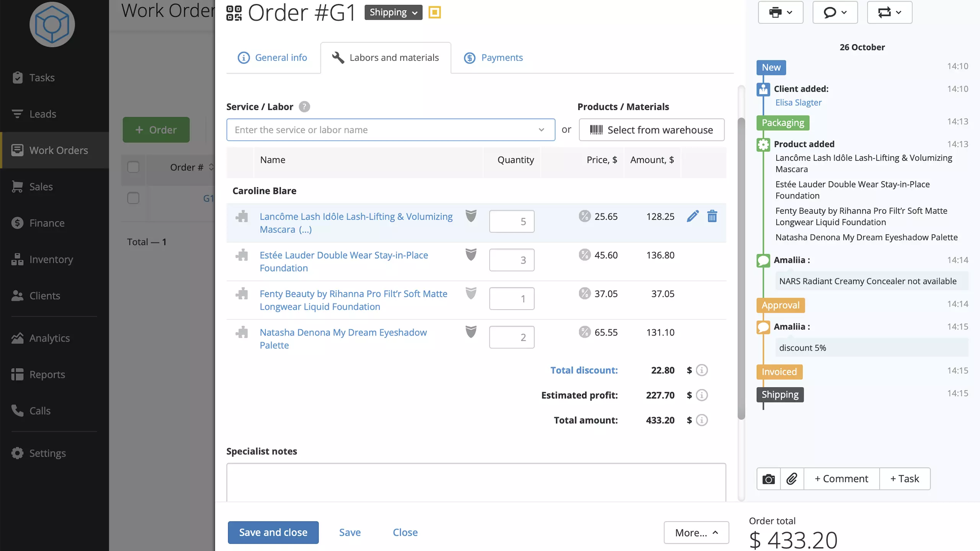The image size is (980, 551).
Task: Click the + Task button
Action: point(905,479)
